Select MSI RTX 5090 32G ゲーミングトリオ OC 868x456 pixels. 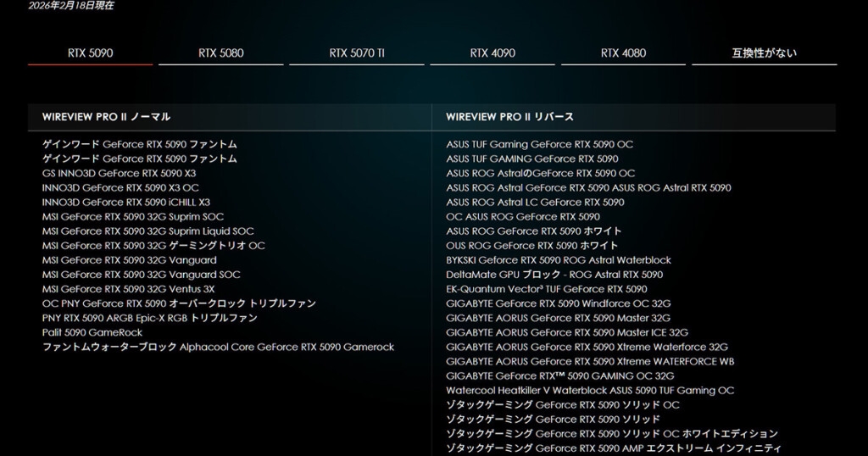pyautogui.click(x=153, y=245)
